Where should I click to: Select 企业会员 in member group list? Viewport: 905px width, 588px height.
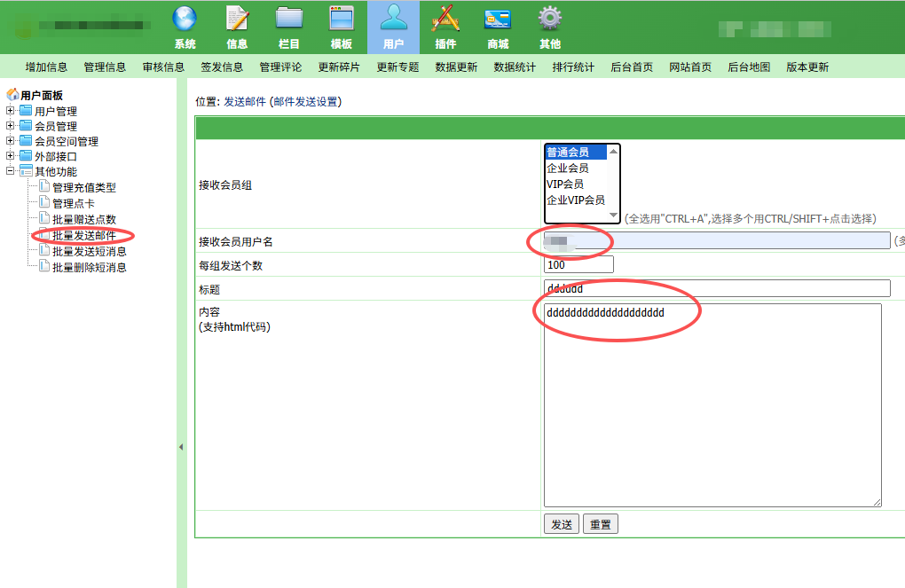[x=576, y=168]
